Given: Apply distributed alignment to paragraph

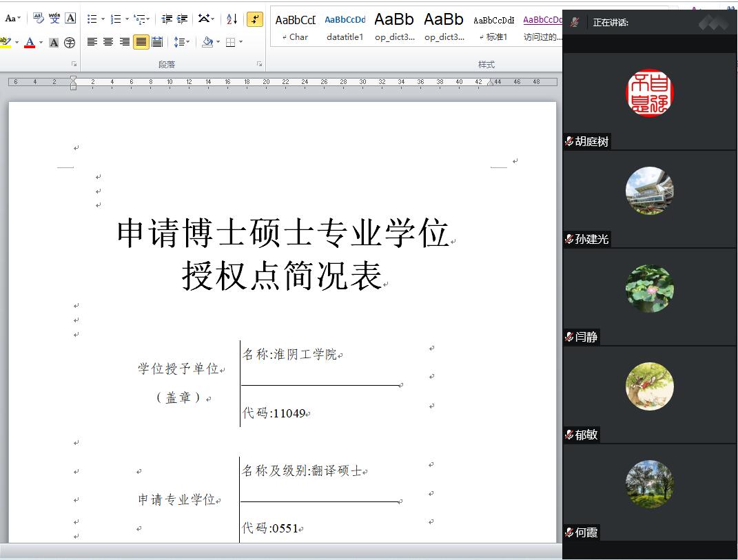Looking at the screenshot, I should [157, 43].
